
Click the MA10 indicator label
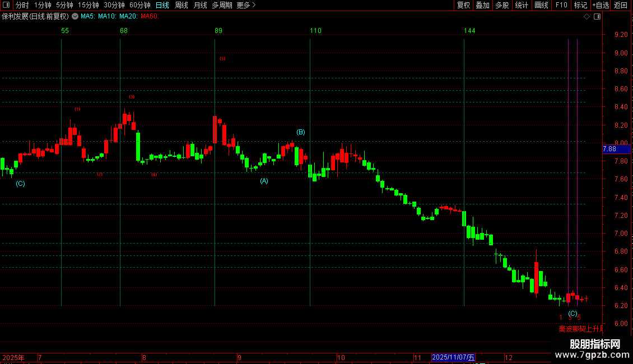pos(107,16)
